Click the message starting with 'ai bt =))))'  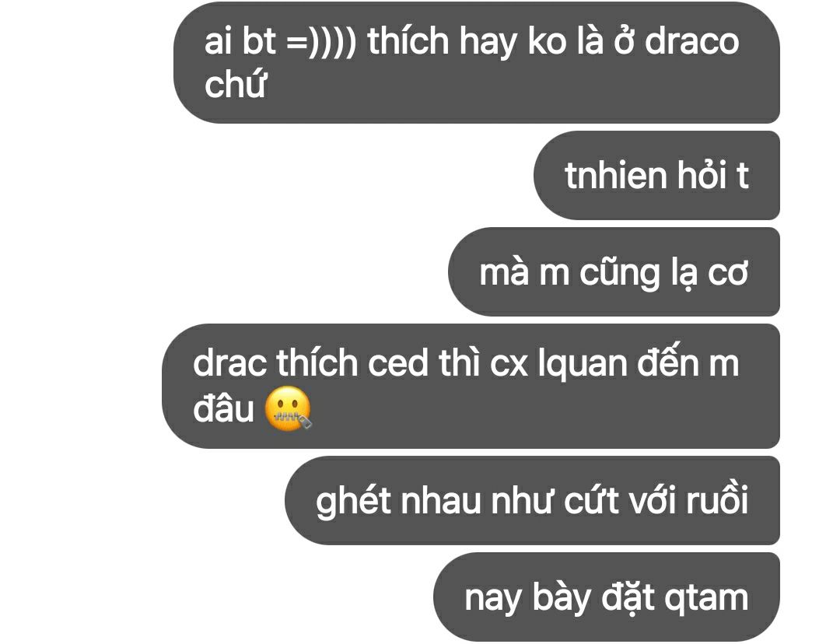pyautogui.click(x=476, y=63)
